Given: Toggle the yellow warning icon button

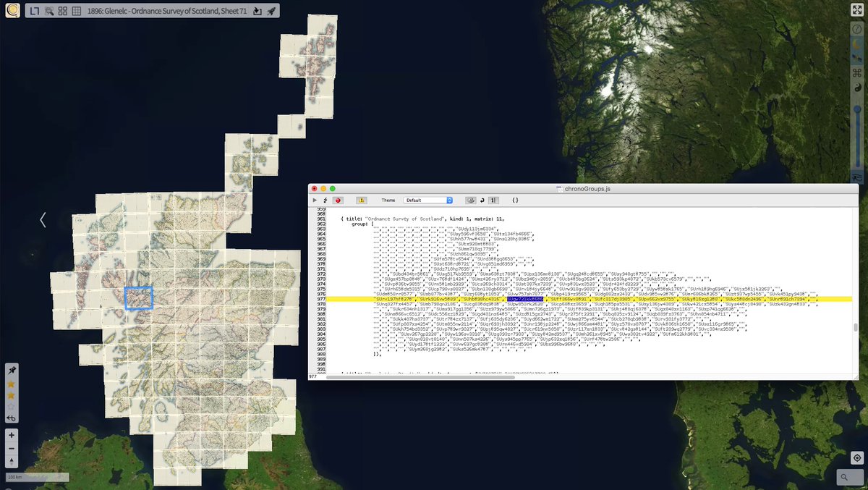Looking at the screenshot, I should (x=362, y=200).
